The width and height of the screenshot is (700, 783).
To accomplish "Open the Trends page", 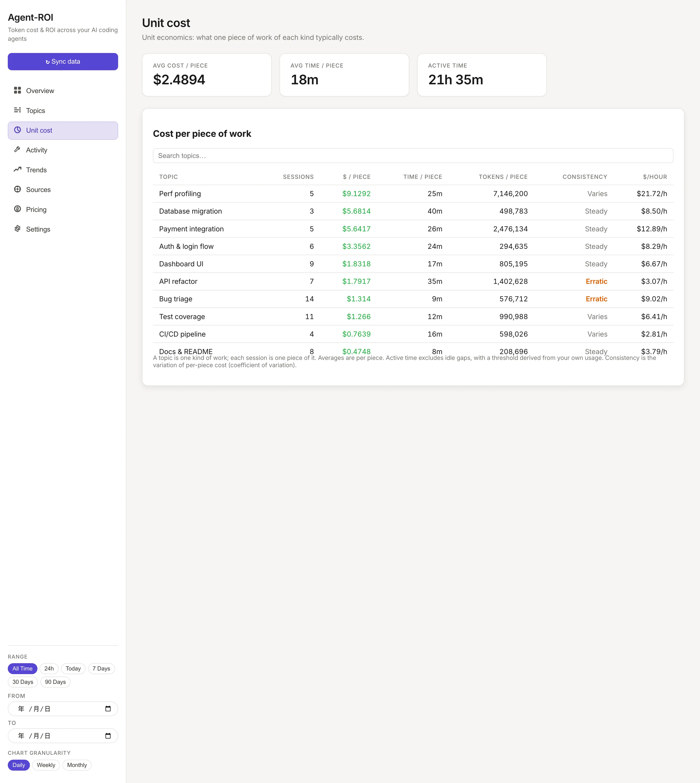I will [x=63, y=170].
